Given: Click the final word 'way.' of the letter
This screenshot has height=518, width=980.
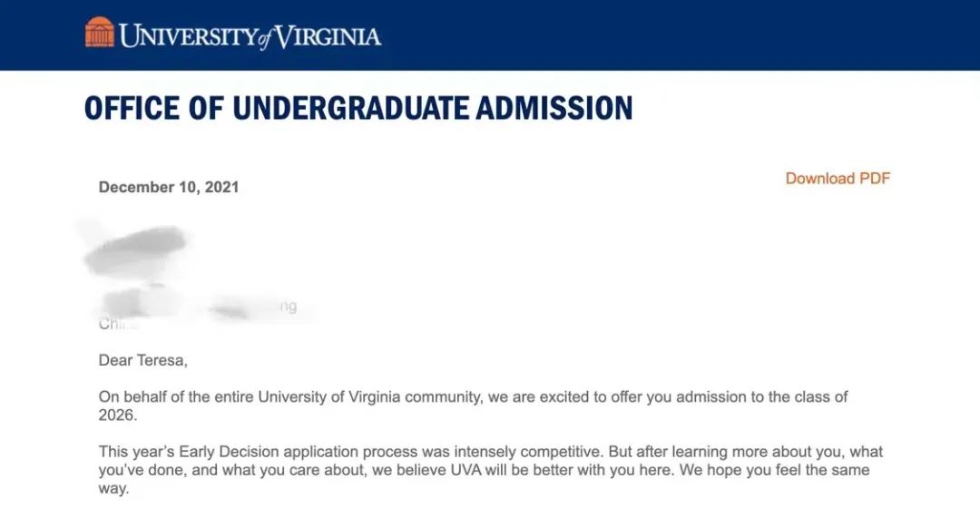Looking at the screenshot, I should (x=113, y=488).
